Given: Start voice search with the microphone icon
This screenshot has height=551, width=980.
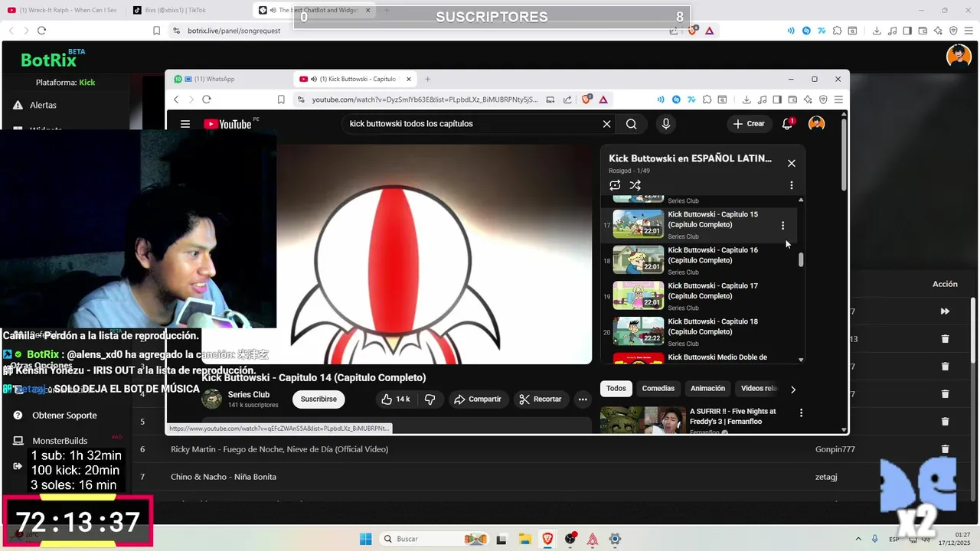Looking at the screenshot, I should coord(665,124).
